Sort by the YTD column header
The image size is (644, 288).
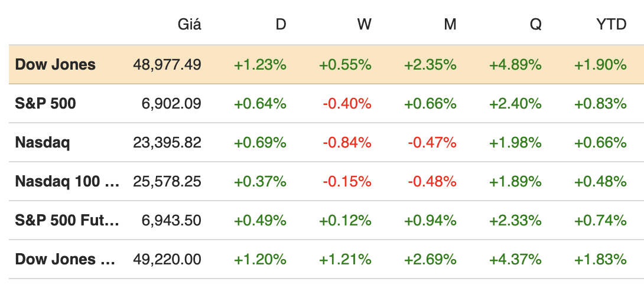[612, 25]
